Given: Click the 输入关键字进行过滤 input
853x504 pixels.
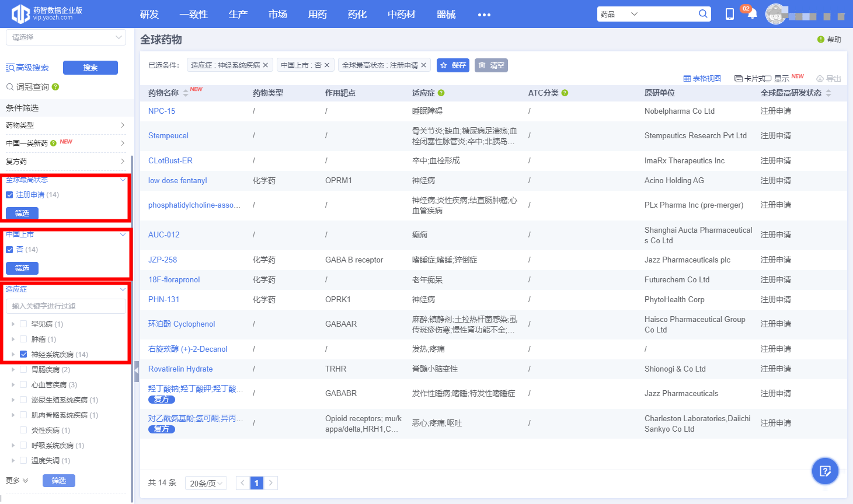Looking at the screenshot, I should [66, 306].
